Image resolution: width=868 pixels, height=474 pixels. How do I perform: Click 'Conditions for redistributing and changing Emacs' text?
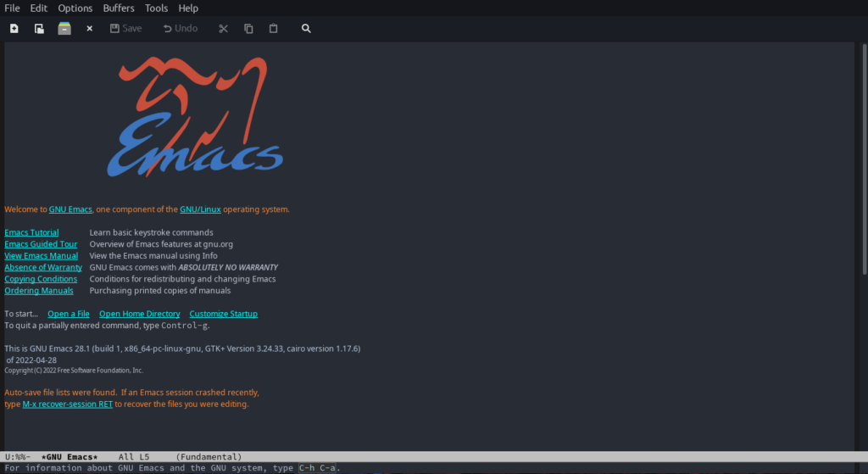tap(183, 279)
